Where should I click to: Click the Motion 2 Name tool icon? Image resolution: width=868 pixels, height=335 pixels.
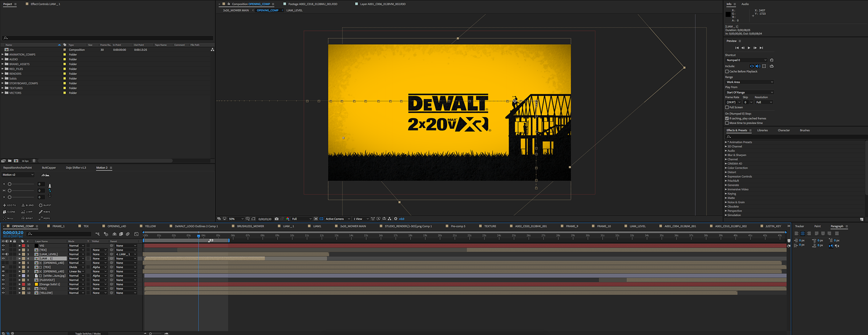point(41,212)
